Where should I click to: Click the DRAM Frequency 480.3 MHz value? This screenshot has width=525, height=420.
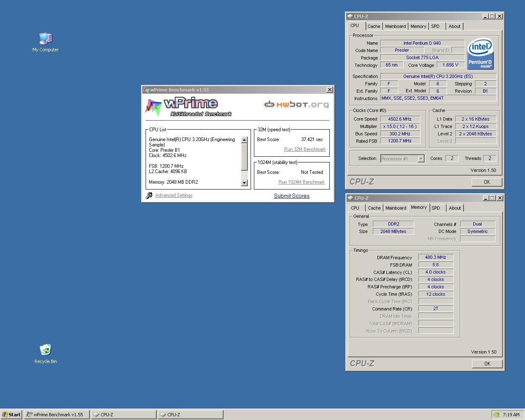pos(436,258)
